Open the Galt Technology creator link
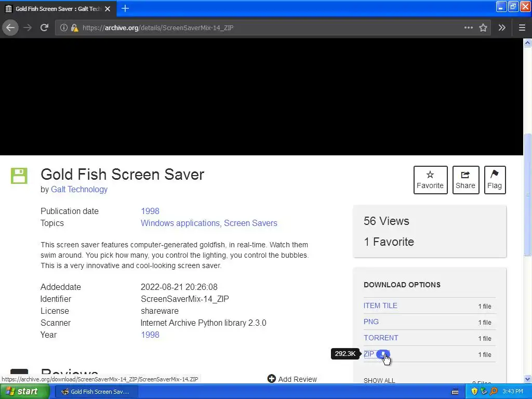The image size is (532, 399). pyautogui.click(x=79, y=189)
